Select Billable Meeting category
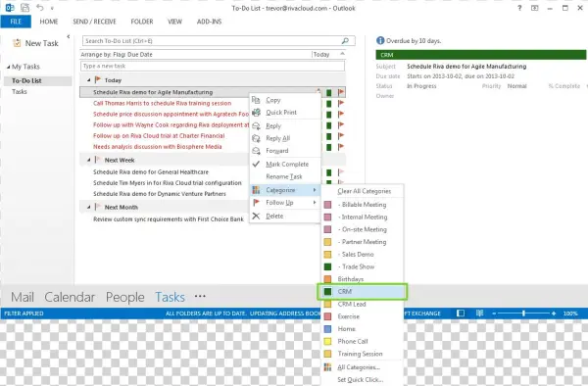This screenshot has height=386, width=588. pos(363,205)
